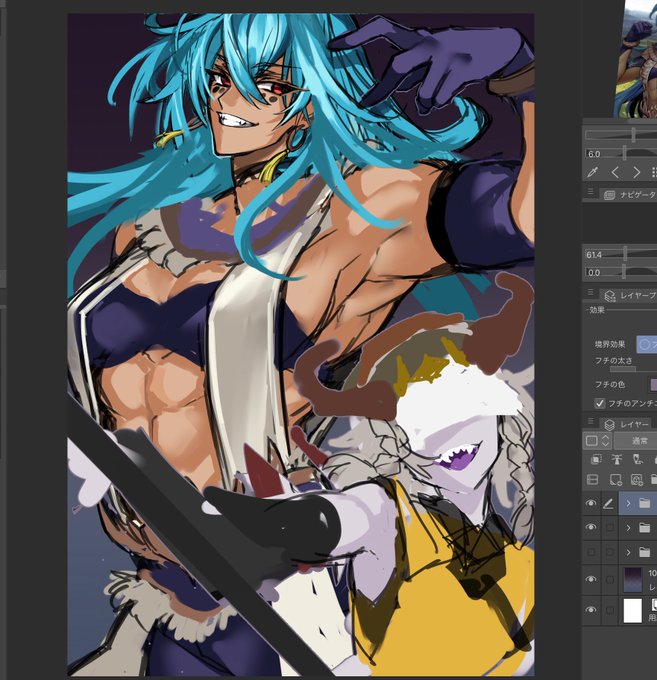Image resolution: width=657 pixels, height=680 pixels.
Task: Click folder icon of the hidden third folder
Action: click(645, 552)
